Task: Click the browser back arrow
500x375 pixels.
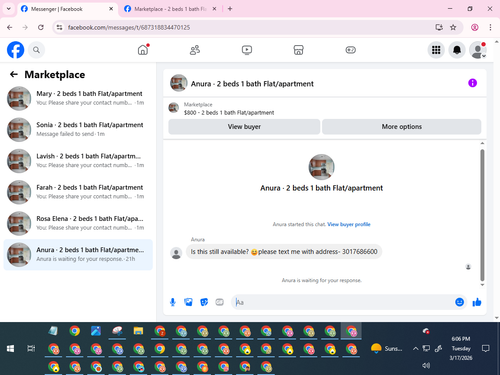Action: [10, 27]
